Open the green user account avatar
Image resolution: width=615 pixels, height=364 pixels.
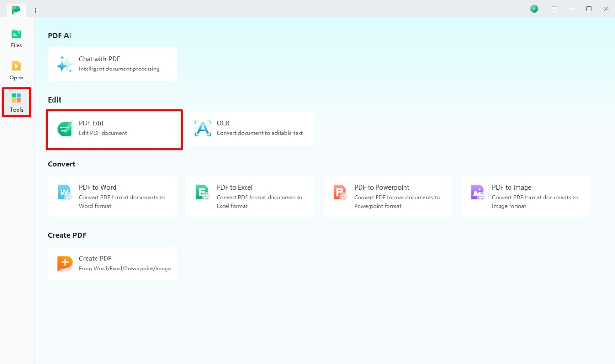[534, 9]
